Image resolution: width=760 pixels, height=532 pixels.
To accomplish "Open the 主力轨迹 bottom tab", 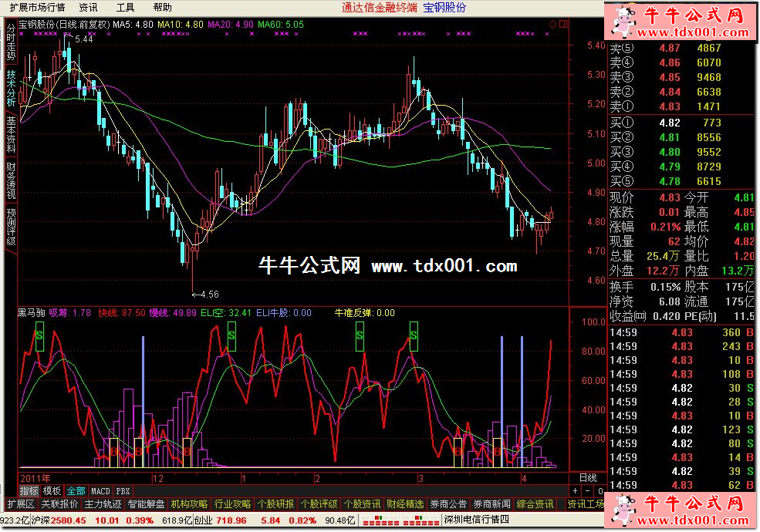I will click(103, 504).
